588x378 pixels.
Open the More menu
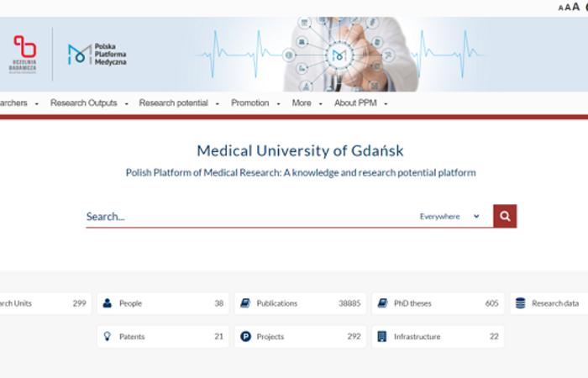(x=306, y=103)
